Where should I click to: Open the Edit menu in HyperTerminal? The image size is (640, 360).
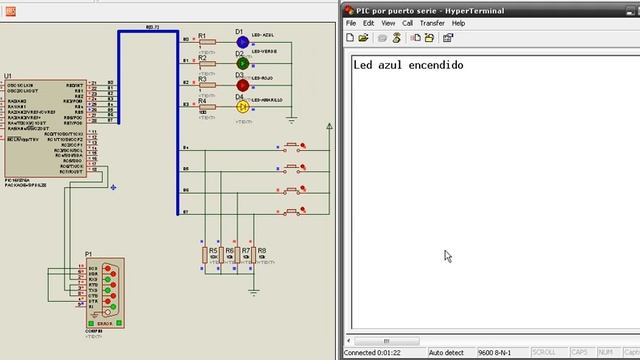[369, 23]
